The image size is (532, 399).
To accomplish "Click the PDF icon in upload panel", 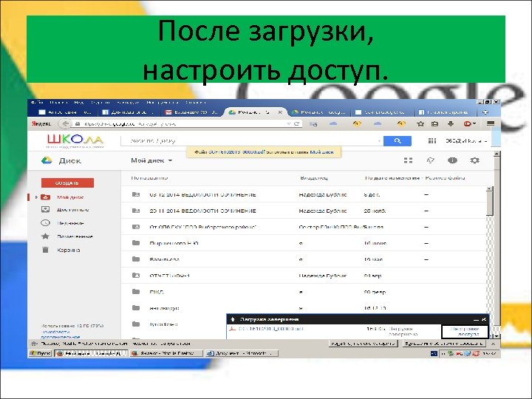I will pos(233,329).
